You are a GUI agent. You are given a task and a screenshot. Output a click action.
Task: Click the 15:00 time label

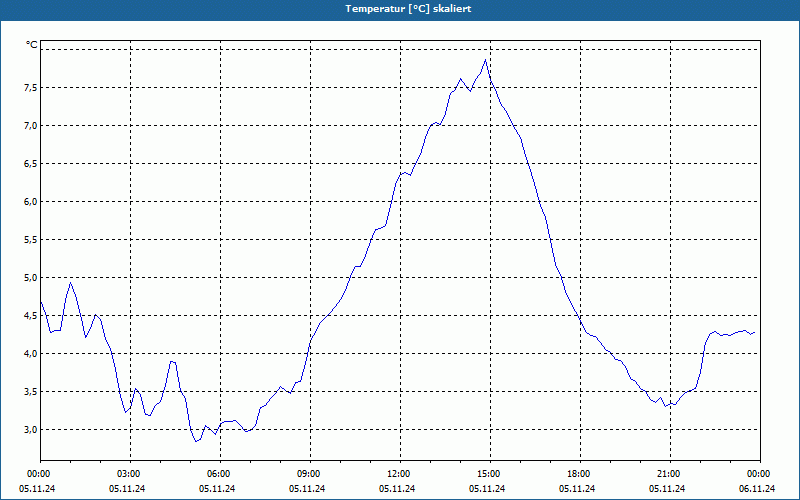490,474
